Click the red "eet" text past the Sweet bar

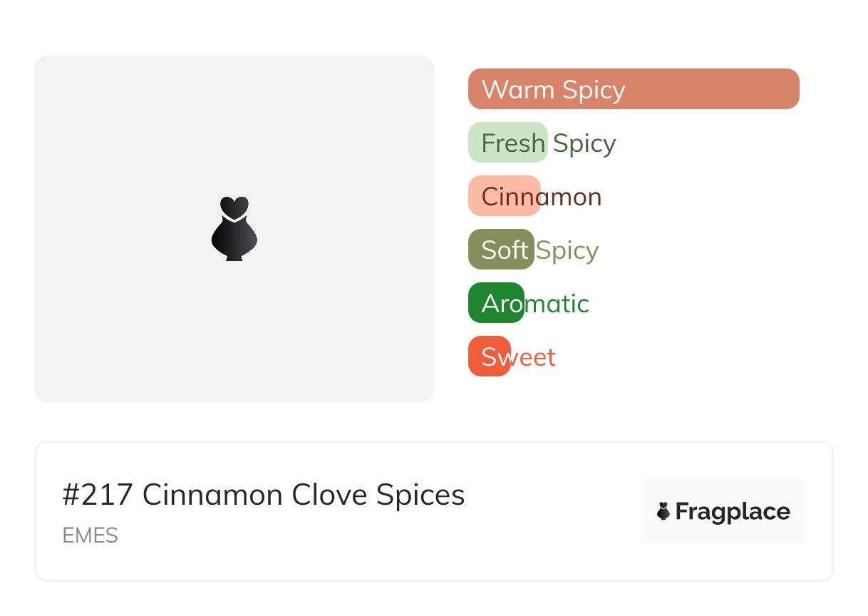point(534,357)
